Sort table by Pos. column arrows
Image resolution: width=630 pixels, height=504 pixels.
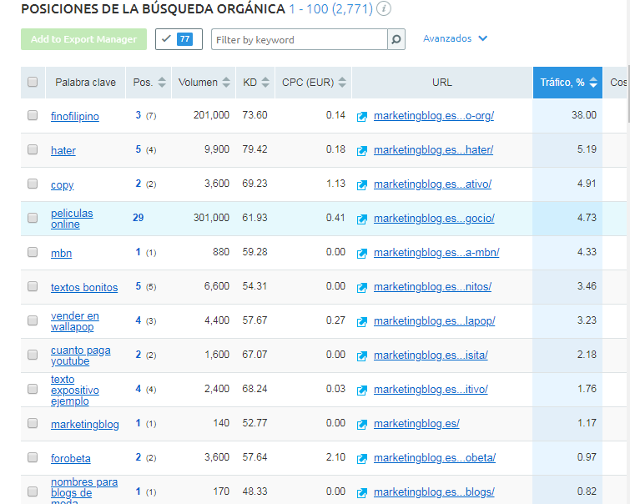[x=162, y=82]
